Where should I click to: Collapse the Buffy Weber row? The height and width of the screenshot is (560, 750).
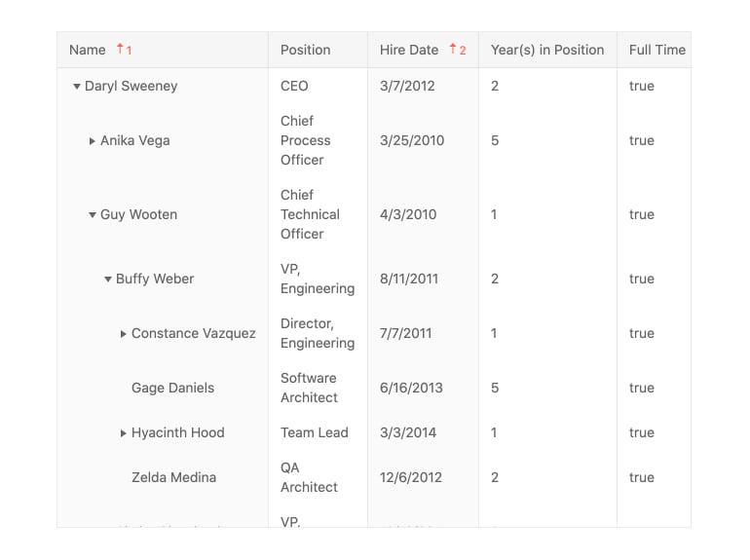108,280
